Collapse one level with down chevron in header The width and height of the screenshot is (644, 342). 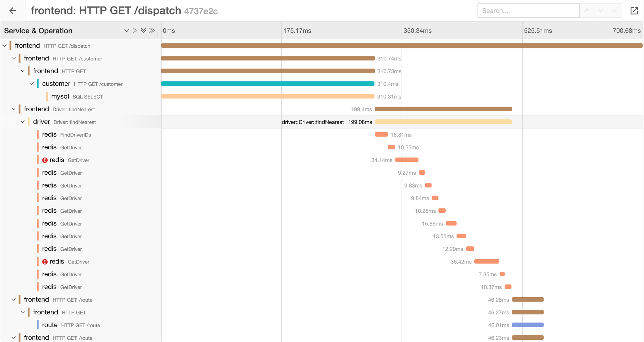coord(127,31)
